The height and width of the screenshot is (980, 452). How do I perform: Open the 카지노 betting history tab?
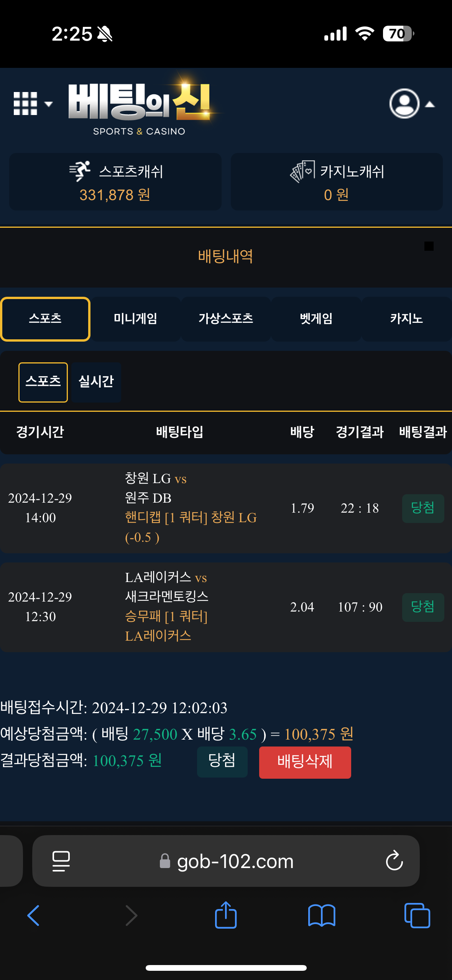coord(406,319)
